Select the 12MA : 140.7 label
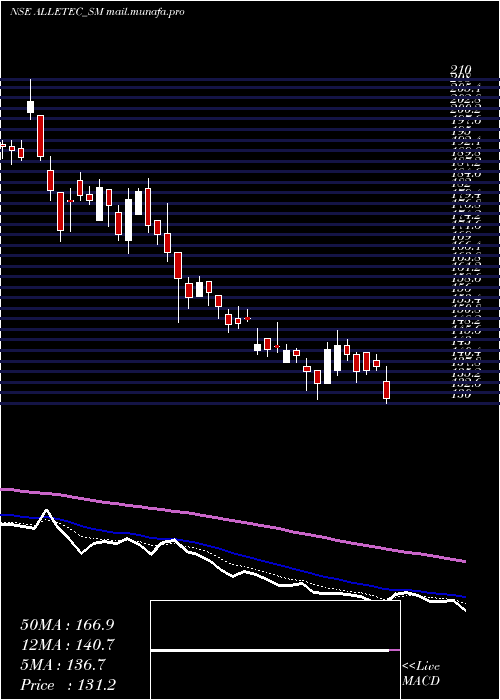Screen dimensions: 500x700 click(x=67, y=645)
